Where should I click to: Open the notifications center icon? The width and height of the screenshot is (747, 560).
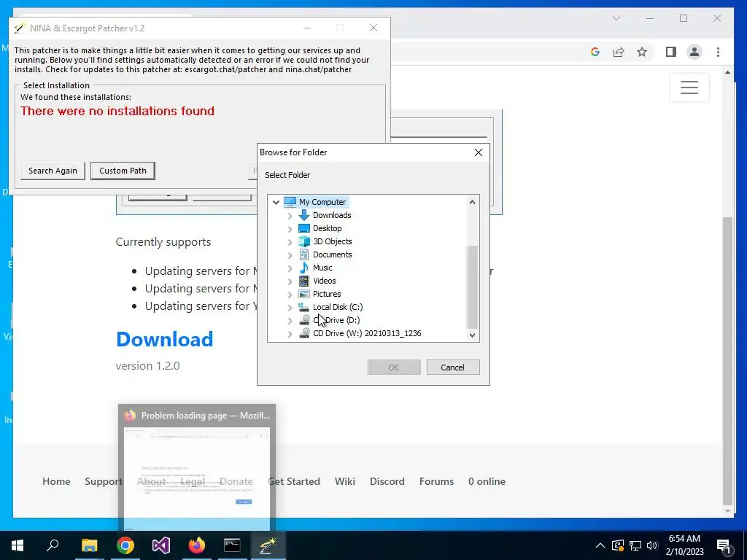pos(724,545)
